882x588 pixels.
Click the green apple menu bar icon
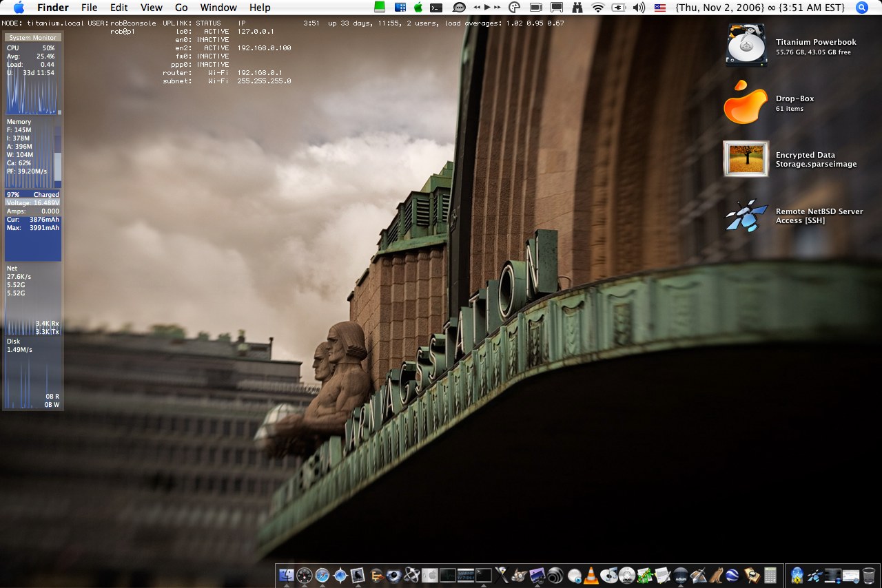418,8
